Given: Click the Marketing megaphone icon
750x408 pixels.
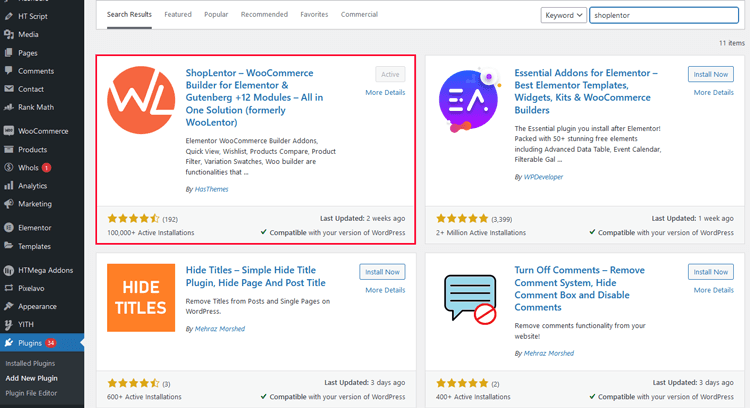Looking at the screenshot, I should [9, 204].
